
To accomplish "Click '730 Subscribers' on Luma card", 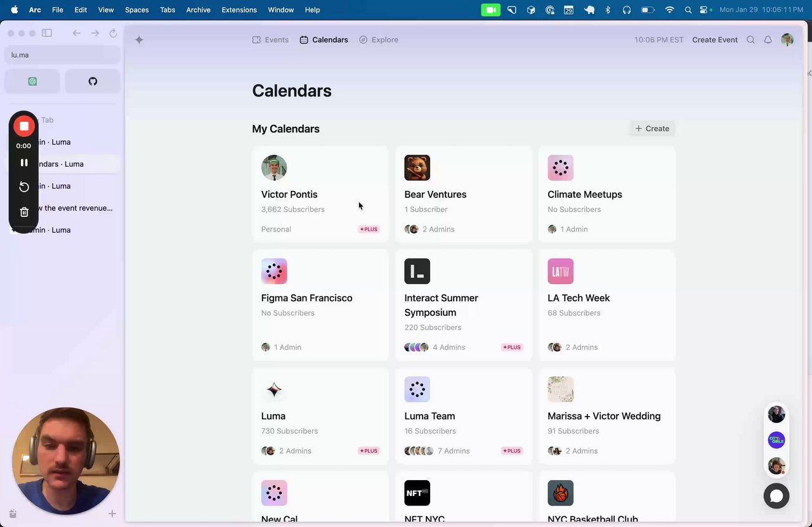I will tap(289, 431).
